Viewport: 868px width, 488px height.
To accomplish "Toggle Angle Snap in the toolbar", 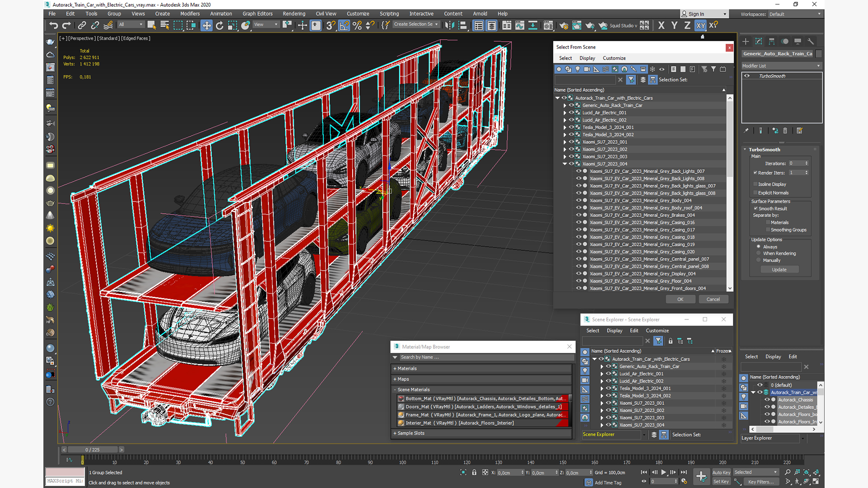I will 344,25.
